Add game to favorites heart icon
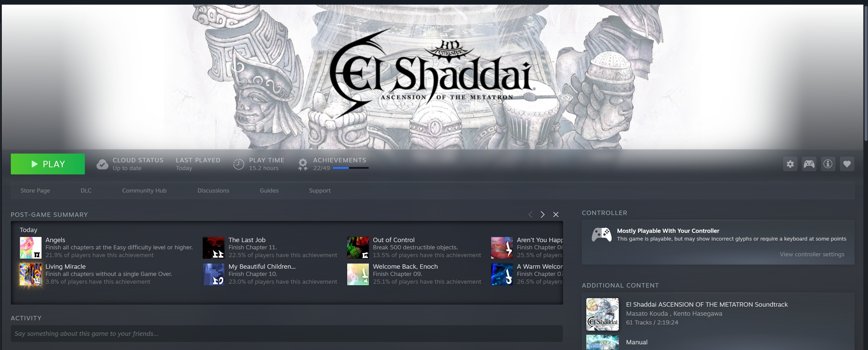The width and height of the screenshot is (868, 350). click(x=847, y=164)
